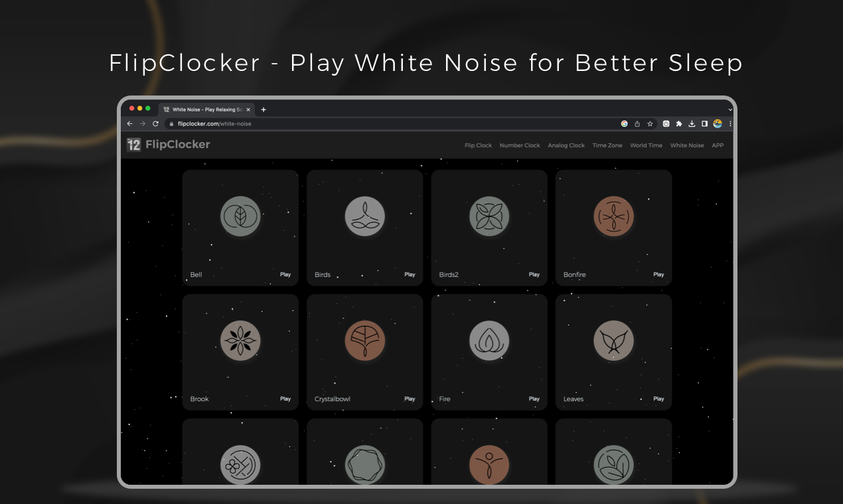Viewport: 843px width, 504px height.
Task: Reload the page with the refresh icon
Action: (x=155, y=123)
